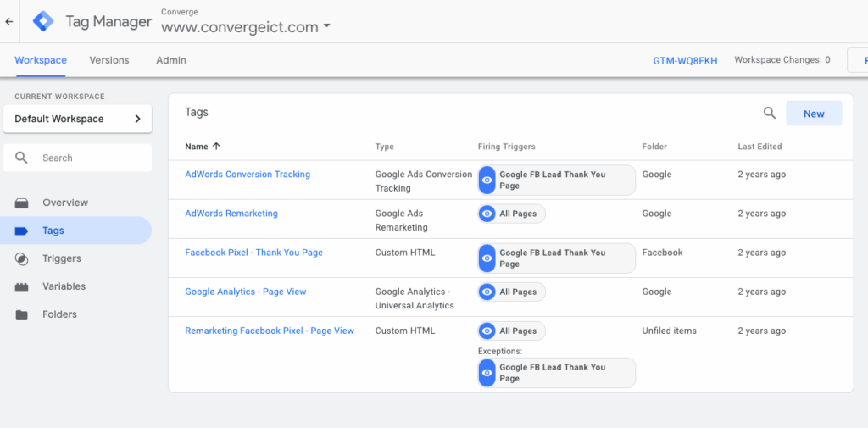Click the AdWords Remarketing All Pages trigger

click(x=512, y=214)
